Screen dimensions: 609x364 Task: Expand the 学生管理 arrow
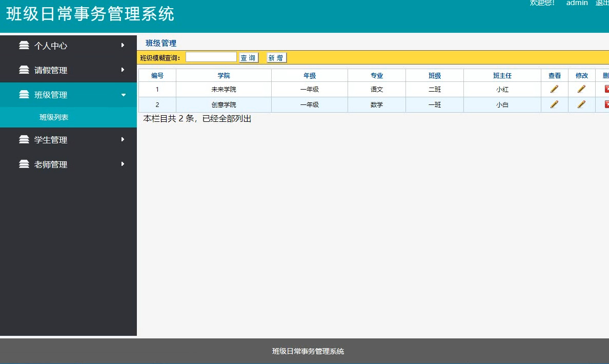(123, 139)
